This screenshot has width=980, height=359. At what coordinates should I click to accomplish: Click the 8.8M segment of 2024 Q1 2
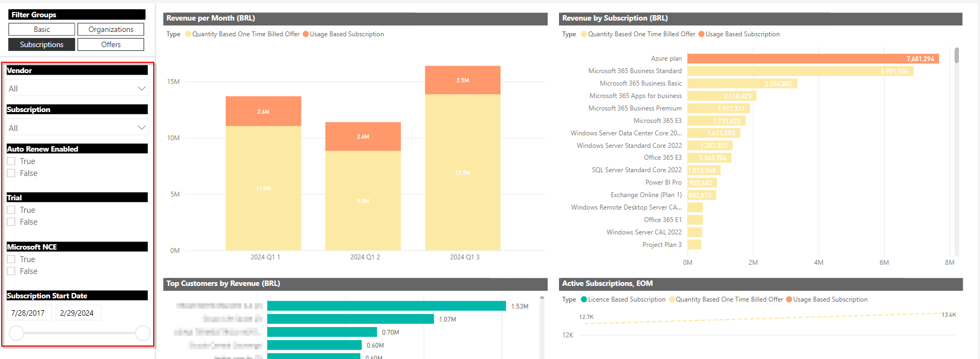[363, 200]
